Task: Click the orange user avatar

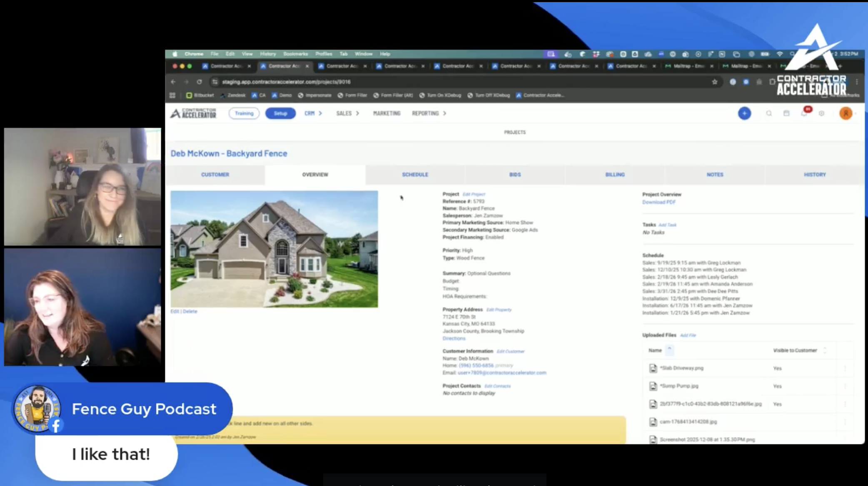Action: pyautogui.click(x=846, y=113)
